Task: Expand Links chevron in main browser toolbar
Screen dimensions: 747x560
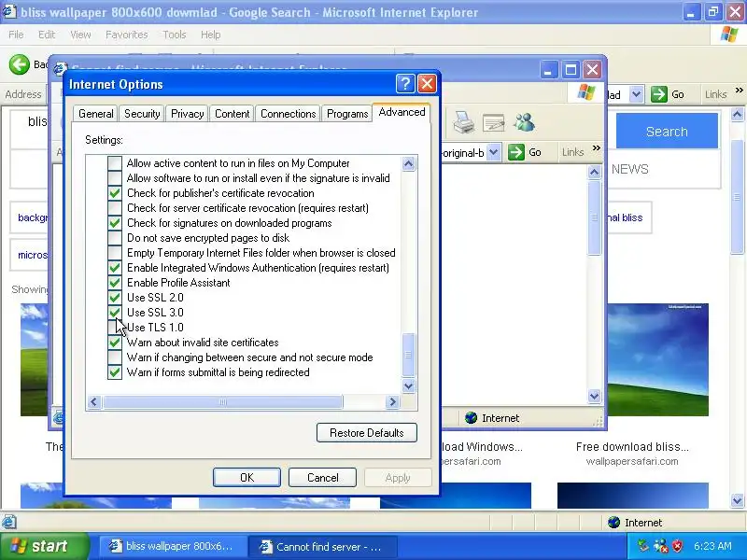Action: click(739, 90)
